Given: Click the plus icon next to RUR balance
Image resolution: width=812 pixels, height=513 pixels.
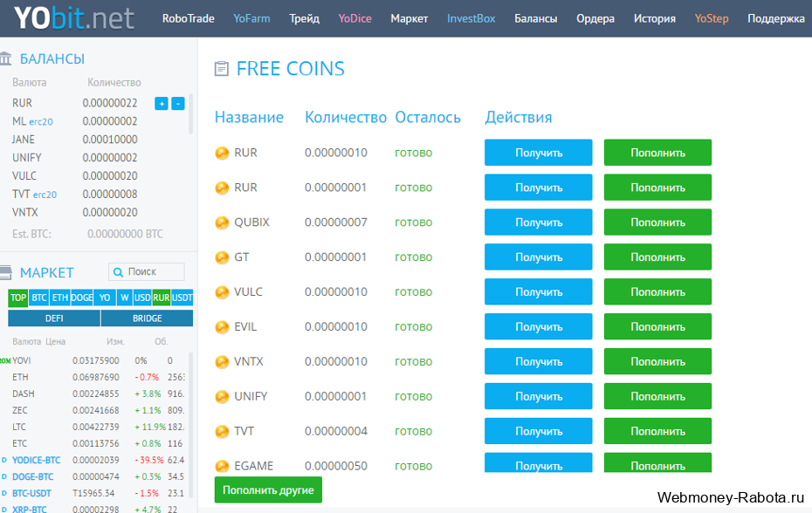Looking at the screenshot, I should click(x=162, y=104).
